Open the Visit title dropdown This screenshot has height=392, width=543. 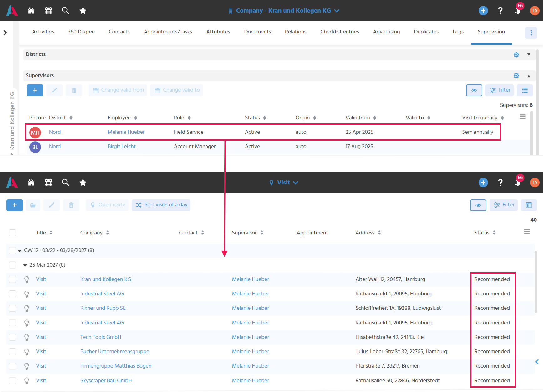click(x=284, y=183)
